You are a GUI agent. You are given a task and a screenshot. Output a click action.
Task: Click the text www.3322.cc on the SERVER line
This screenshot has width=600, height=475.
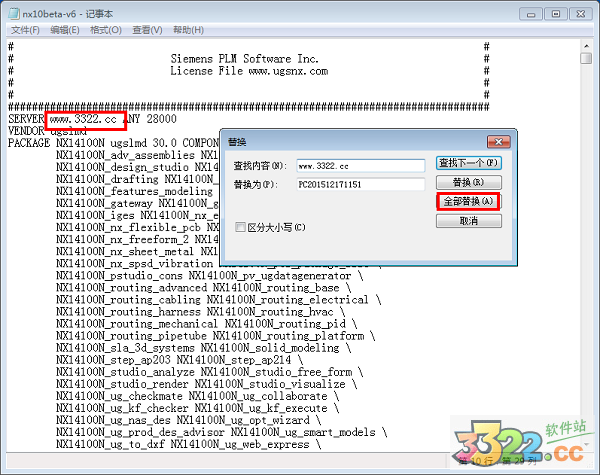coord(83,119)
